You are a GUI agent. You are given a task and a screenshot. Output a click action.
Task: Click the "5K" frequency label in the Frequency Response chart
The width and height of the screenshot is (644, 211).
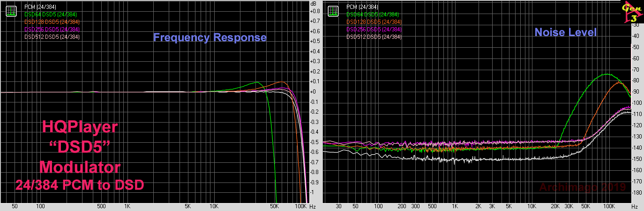188,206
